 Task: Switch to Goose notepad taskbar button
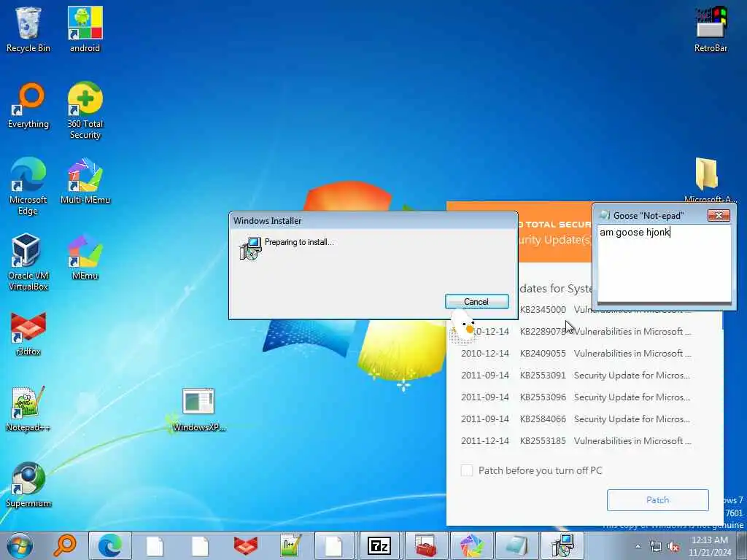coord(516,545)
